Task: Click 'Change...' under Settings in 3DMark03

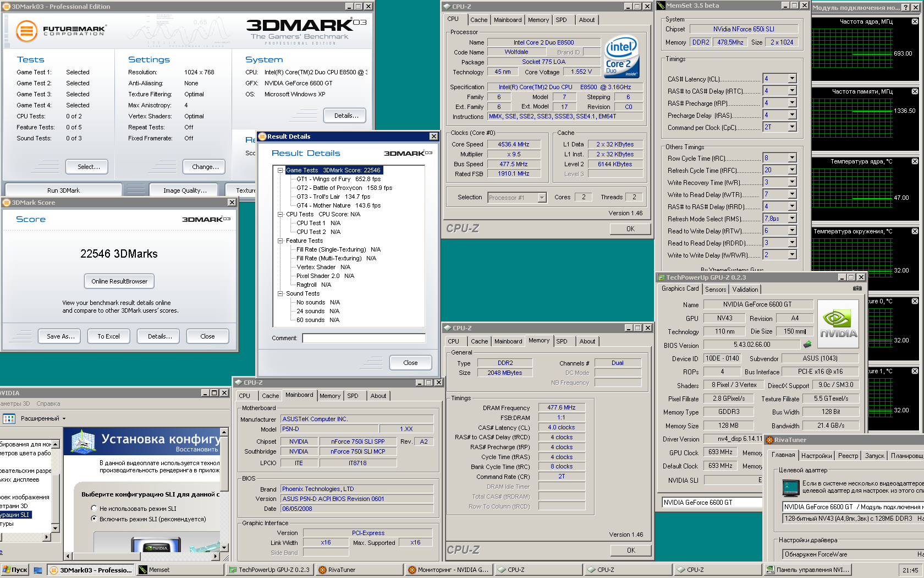Action: click(205, 167)
